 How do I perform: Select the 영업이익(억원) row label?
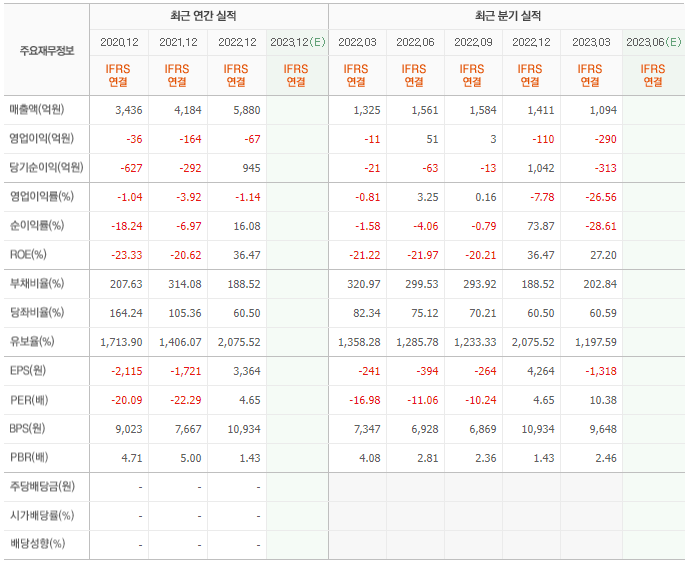tap(42, 138)
